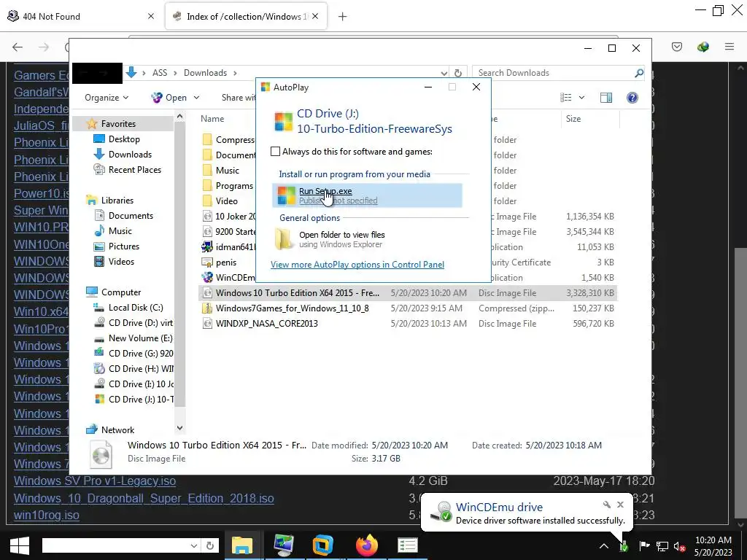Click the change view icon

coord(566,98)
